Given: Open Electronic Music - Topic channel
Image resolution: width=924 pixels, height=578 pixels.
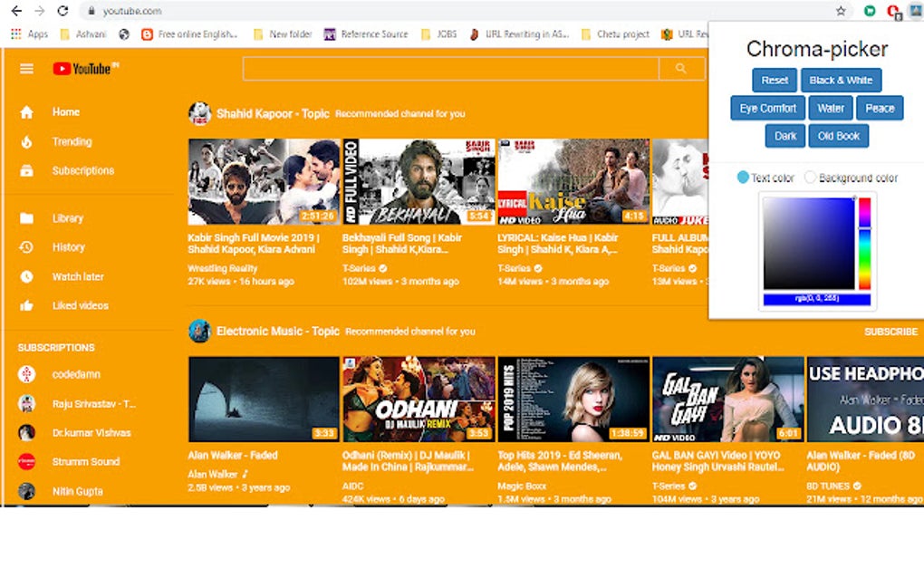Looking at the screenshot, I should [281, 331].
